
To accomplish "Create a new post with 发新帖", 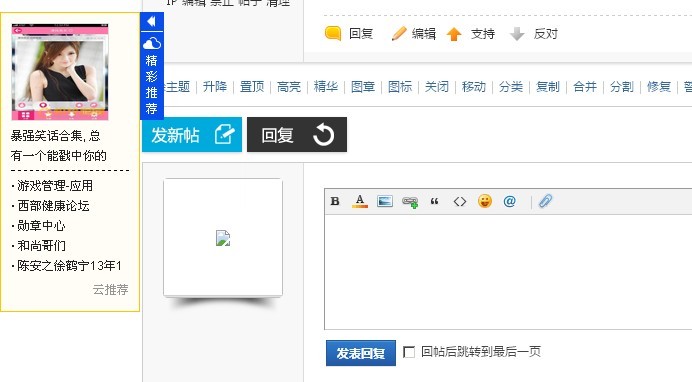I will [192, 135].
